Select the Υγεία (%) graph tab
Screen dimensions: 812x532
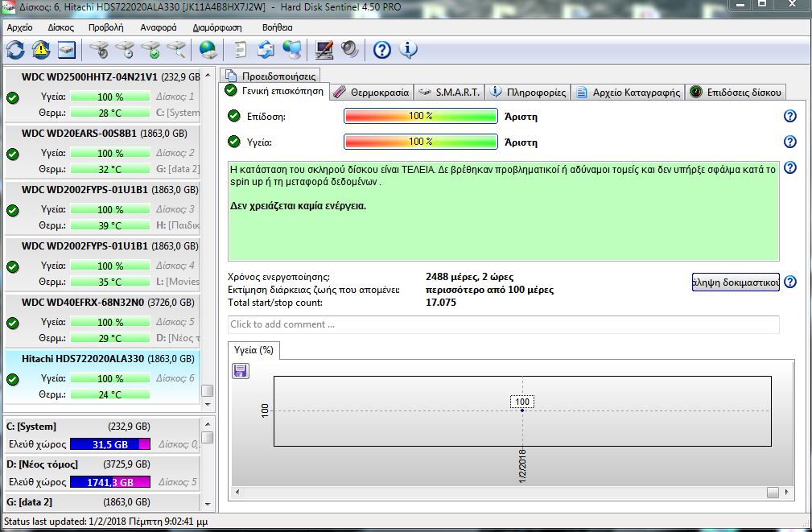coord(253,350)
